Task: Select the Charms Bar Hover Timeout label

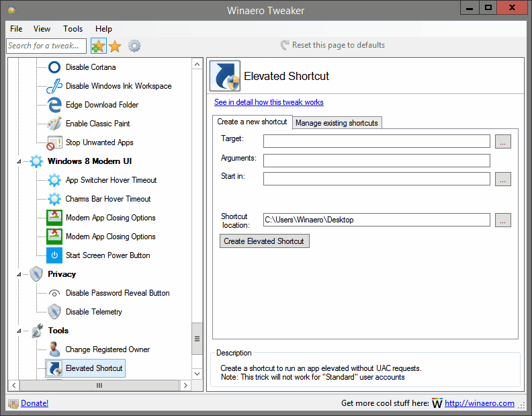Action: click(108, 199)
